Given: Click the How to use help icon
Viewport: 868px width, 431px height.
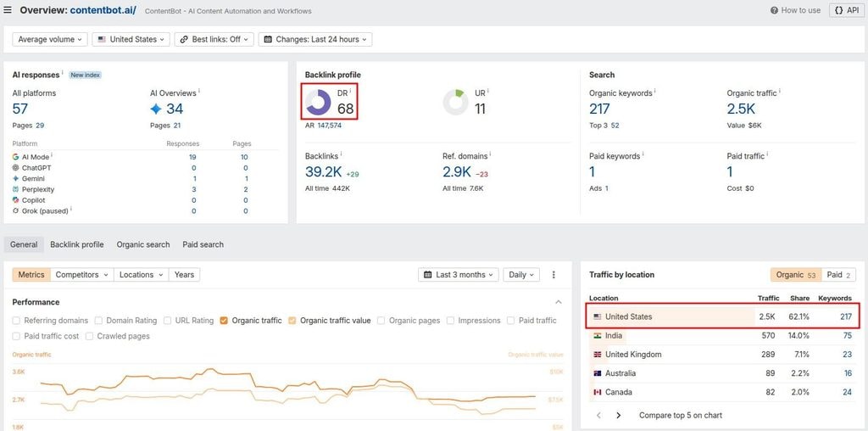Looking at the screenshot, I should tap(775, 10).
